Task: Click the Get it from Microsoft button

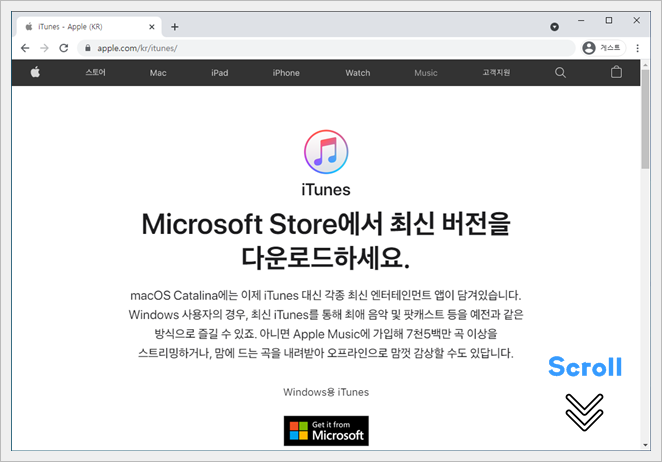Action: tap(326, 431)
